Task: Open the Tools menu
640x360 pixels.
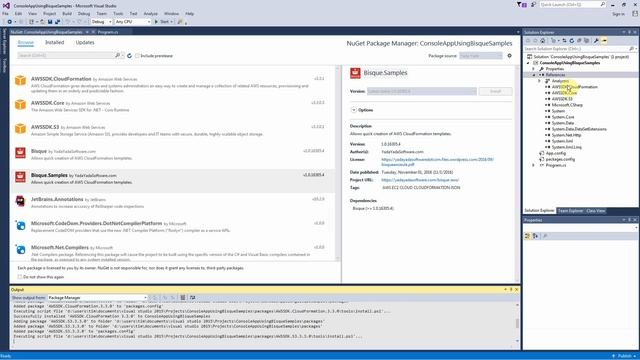Action: [118, 13]
